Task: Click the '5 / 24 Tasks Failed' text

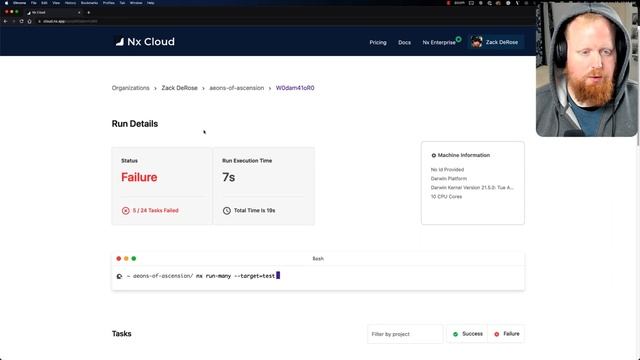Action: (156, 211)
